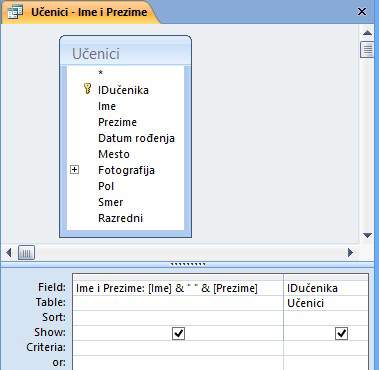
Task: Click the pane splitter dotted handle
Action: tap(188, 265)
